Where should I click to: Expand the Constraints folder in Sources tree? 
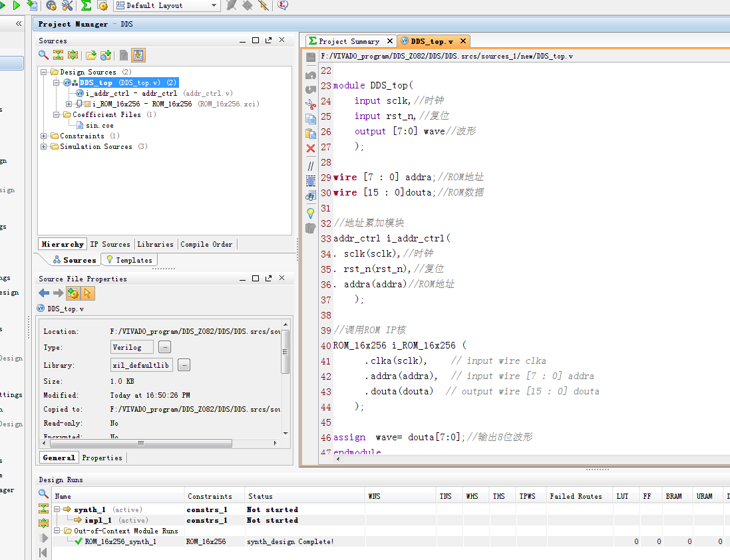tap(45, 136)
